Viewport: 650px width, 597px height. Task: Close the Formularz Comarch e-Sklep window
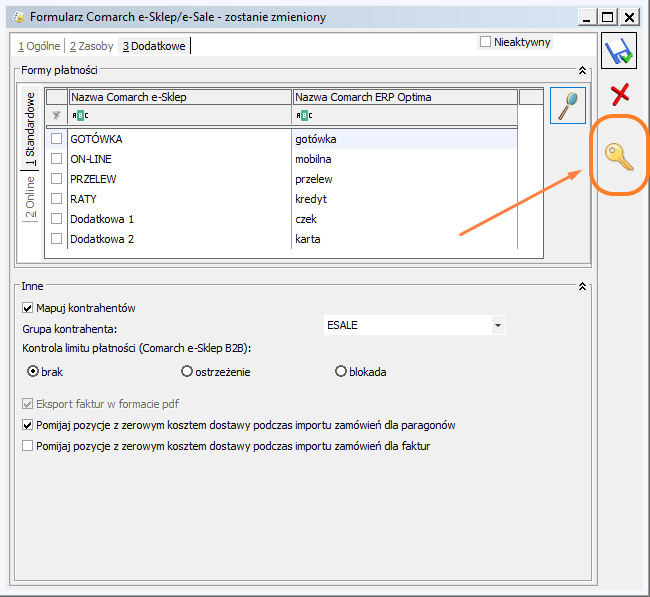point(629,17)
